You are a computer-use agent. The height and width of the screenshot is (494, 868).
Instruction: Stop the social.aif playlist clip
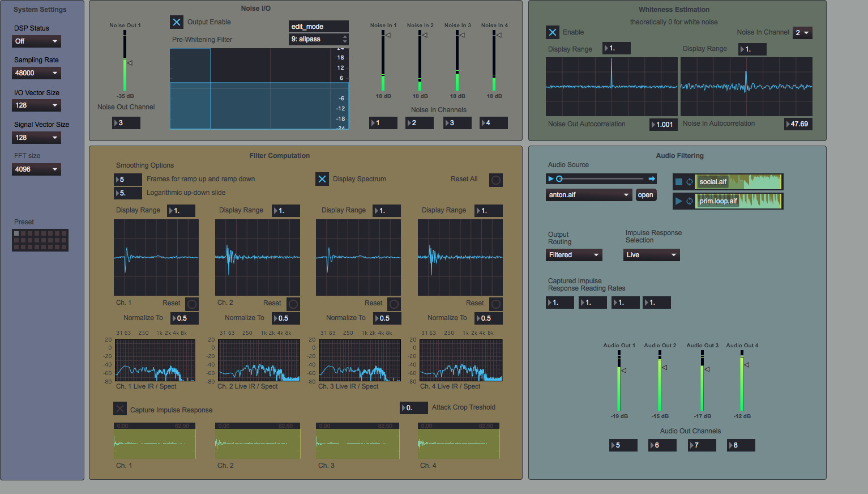(679, 182)
